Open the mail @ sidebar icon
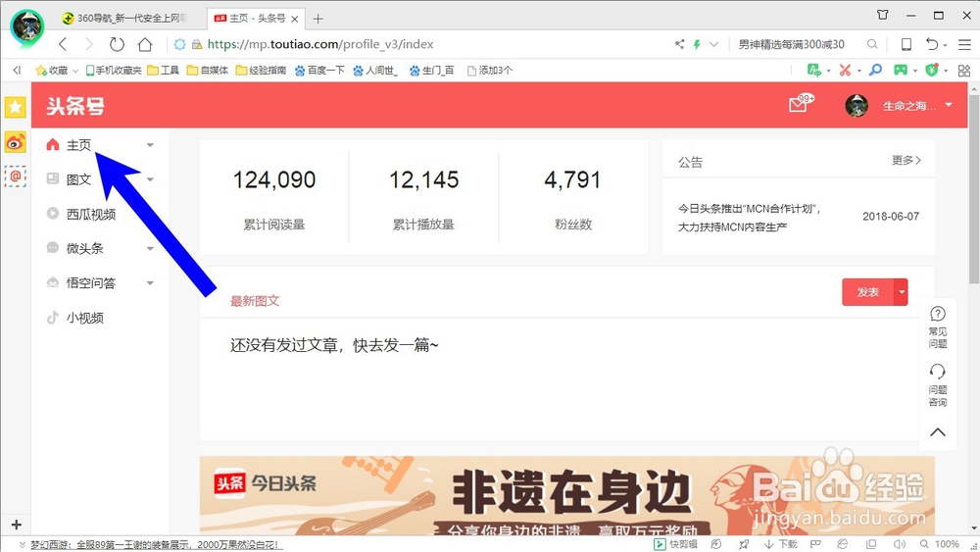 click(15, 176)
